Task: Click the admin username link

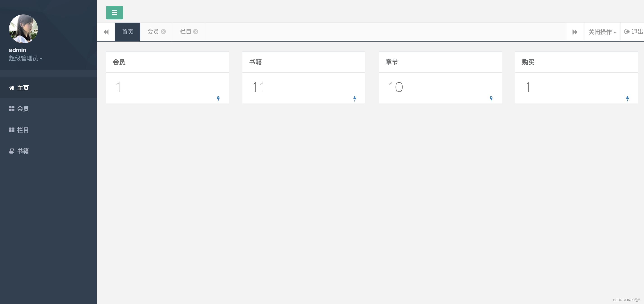Action: (x=18, y=50)
